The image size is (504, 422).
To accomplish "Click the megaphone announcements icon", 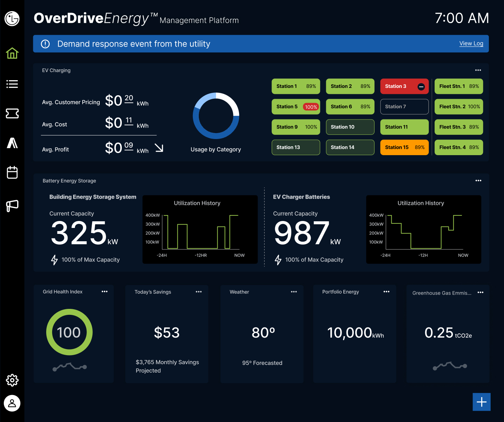I will click(12, 206).
